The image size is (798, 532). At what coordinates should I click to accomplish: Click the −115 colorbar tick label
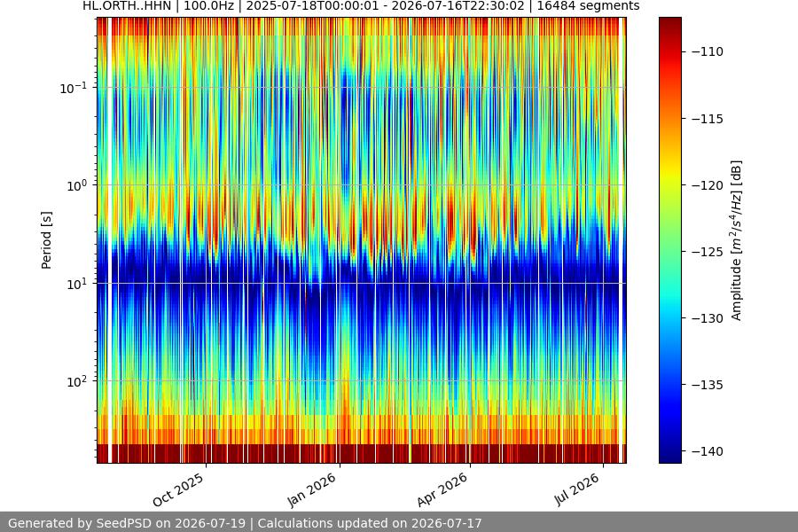pos(708,119)
